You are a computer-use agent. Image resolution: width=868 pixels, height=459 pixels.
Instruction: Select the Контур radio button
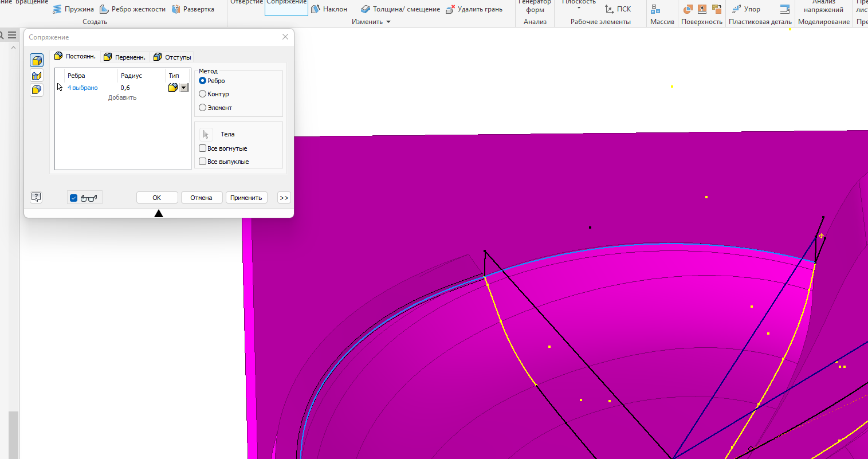click(203, 94)
